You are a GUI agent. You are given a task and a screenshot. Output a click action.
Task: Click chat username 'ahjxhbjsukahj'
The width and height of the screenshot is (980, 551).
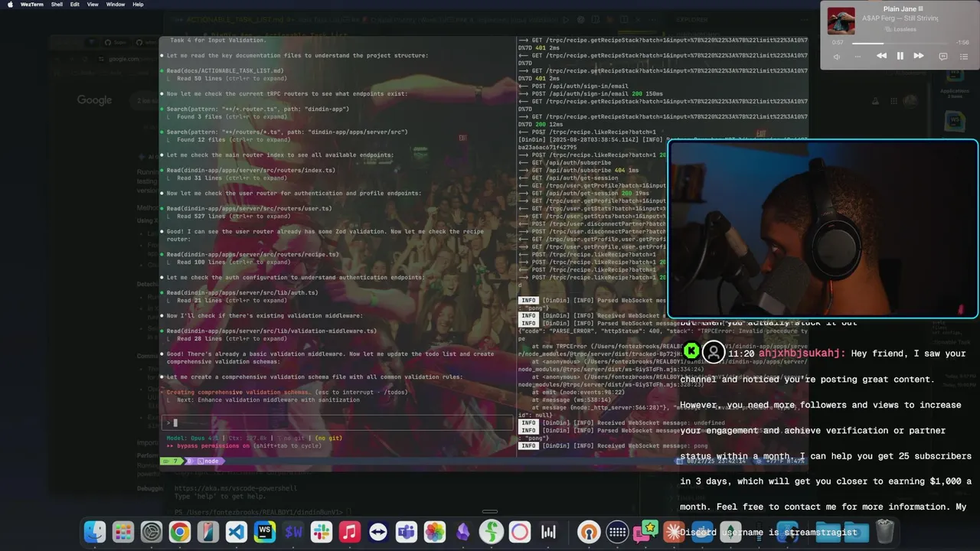point(802,354)
